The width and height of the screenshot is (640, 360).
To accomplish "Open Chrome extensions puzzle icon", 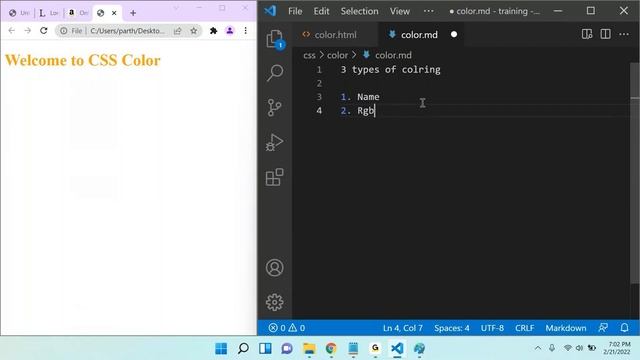I will click(x=213, y=31).
